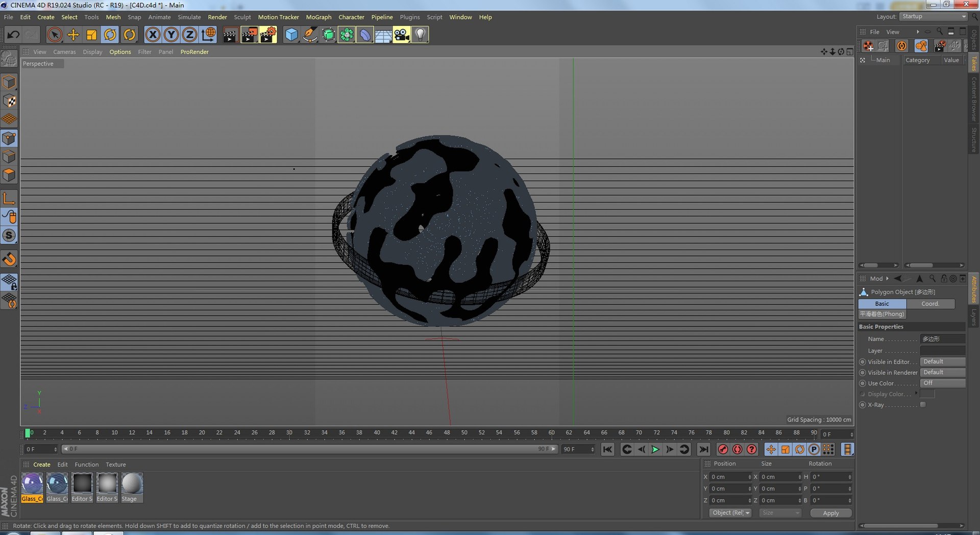Toggle Visible in Renderer animation dot
The image size is (980, 535).
(x=863, y=373)
